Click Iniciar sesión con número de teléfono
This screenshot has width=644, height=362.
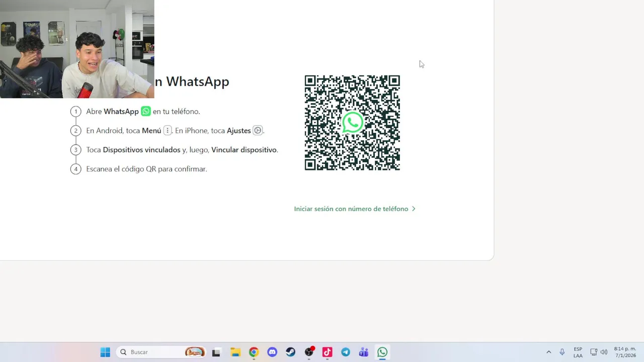[351, 209]
